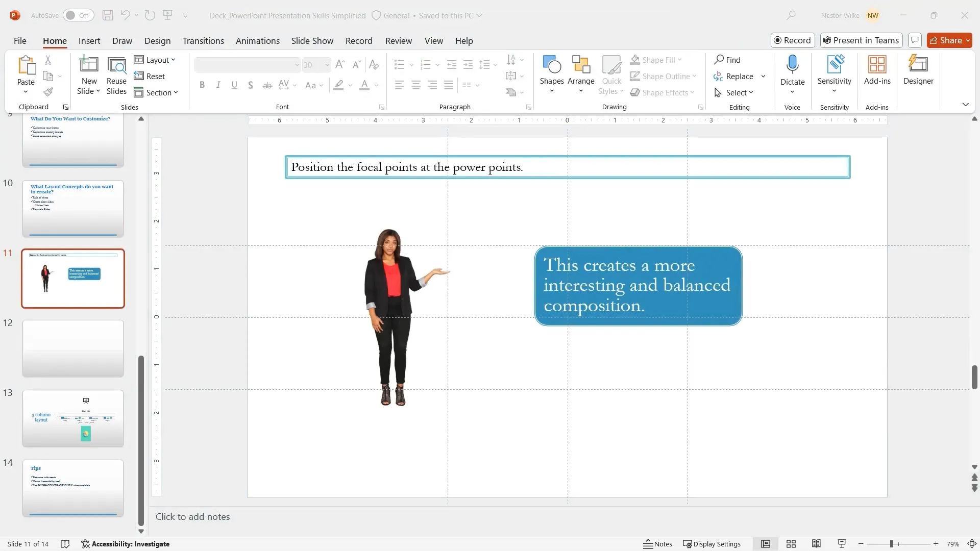This screenshot has width=980, height=551.
Task: Toggle Italic formatting
Action: click(218, 85)
